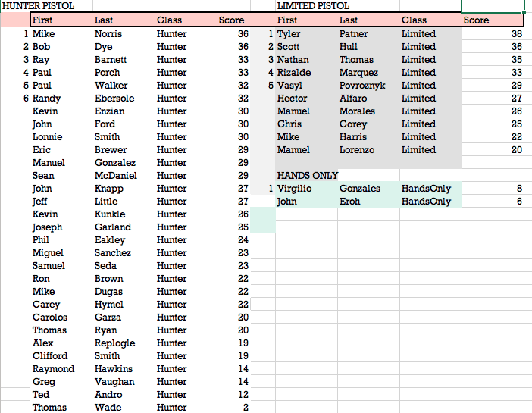The height and width of the screenshot is (413, 532).
Task: Click the cell with name Povroznyk
Action: coord(368,86)
